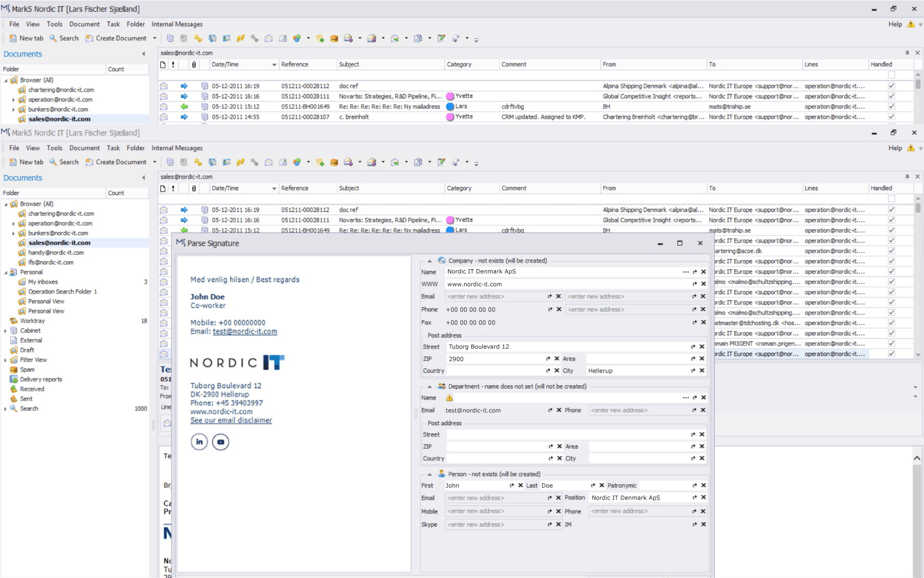Click the copy pages icon in front window toolbar
This screenshot has height=578, width=924.
click(418, 162)
